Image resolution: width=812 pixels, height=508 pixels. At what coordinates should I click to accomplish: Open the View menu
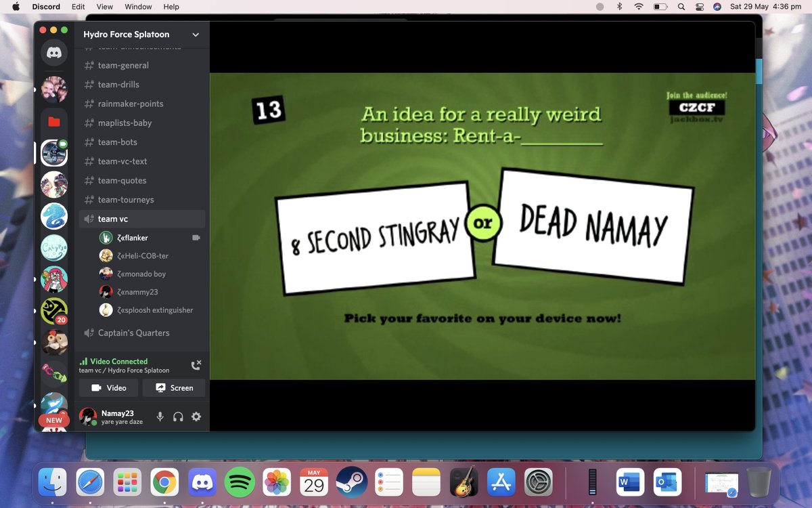tap(104, 7)
